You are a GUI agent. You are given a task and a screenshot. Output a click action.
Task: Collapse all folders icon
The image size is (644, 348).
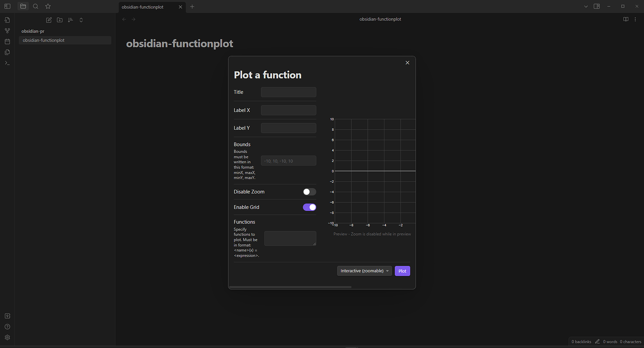(81, 20)
